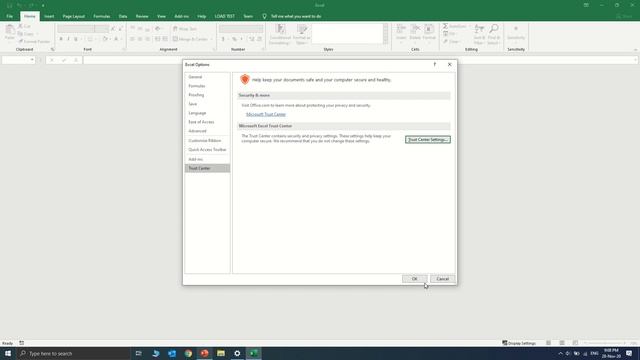Click the Font Color letter icon
640x360 pixels.
pos(116,39)
